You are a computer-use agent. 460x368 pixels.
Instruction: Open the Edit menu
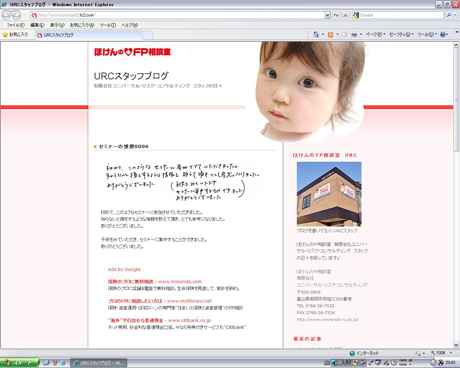coord(37,25)
